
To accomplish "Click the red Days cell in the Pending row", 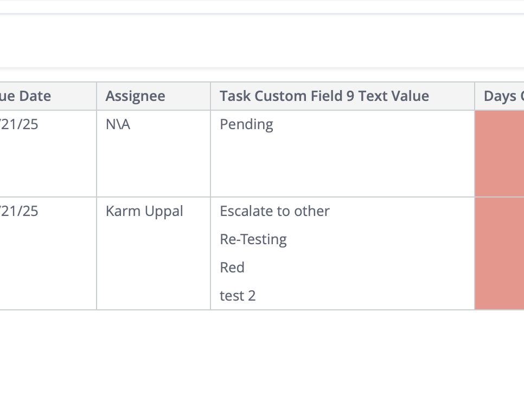I will pyautogui.click(x=499, y=154).
